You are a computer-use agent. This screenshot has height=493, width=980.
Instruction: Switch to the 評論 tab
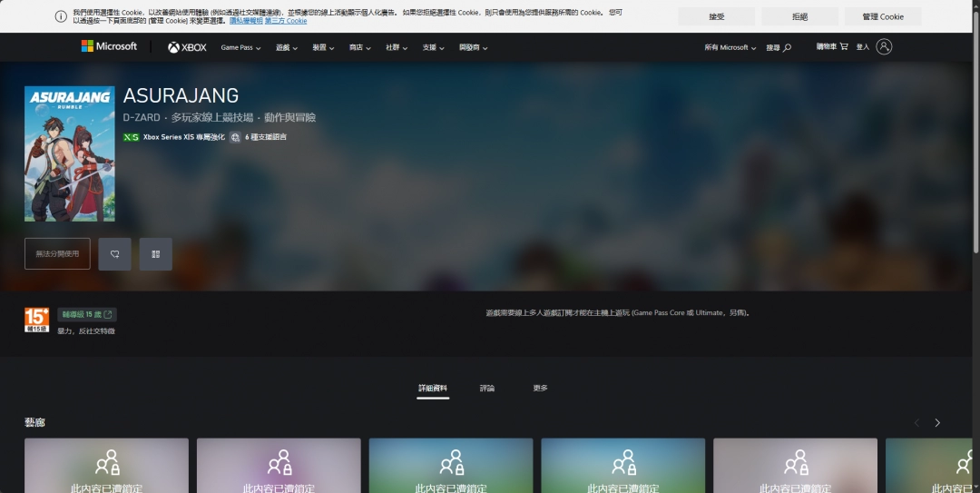coord(487,388)
